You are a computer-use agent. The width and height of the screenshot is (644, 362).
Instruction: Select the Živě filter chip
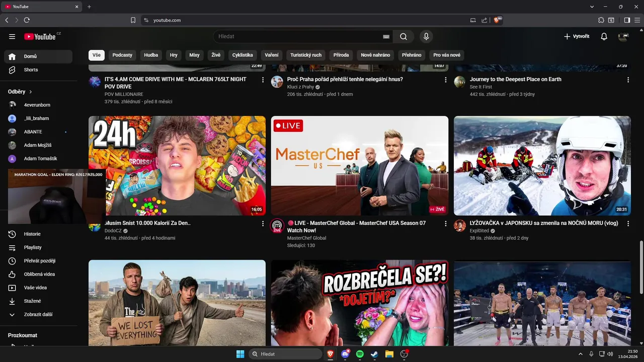pyautogui.click(x=216, y=55)
